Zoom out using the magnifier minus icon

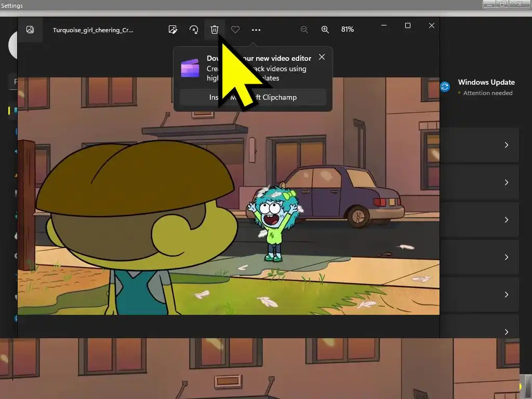[x=304, y=30]
